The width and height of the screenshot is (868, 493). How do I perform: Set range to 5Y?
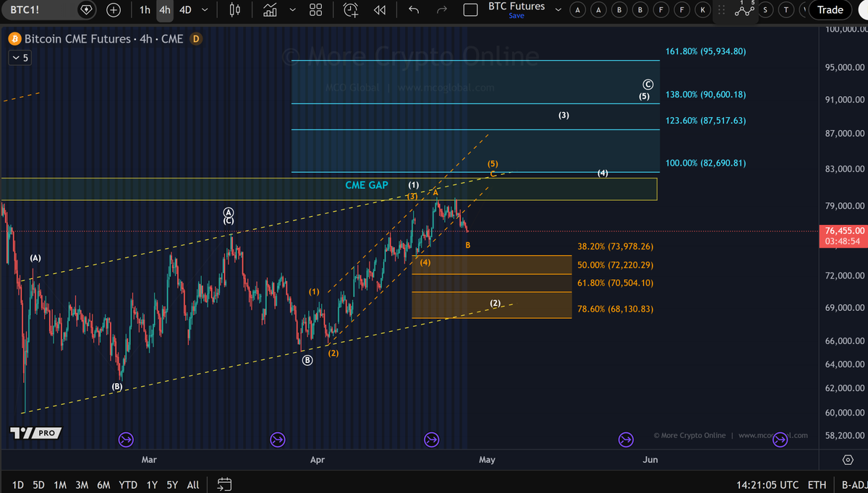coord(172,484)
